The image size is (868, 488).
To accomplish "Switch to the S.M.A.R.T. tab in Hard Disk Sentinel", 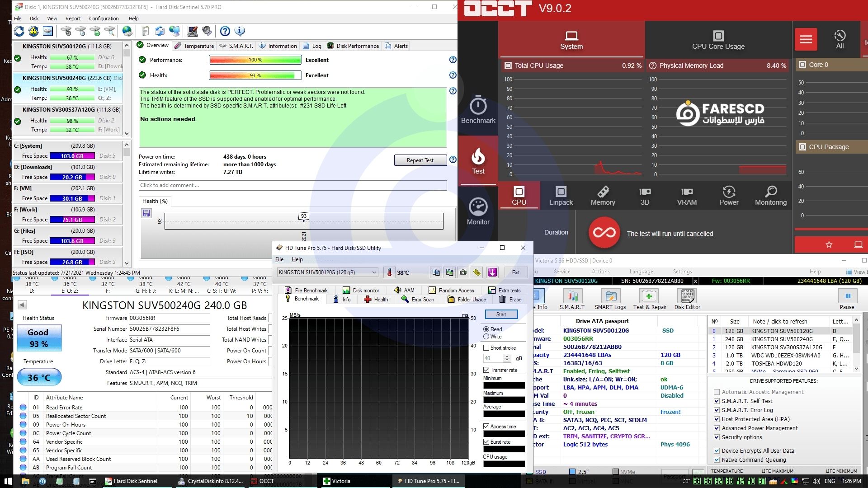I will [x=236, y=46].
